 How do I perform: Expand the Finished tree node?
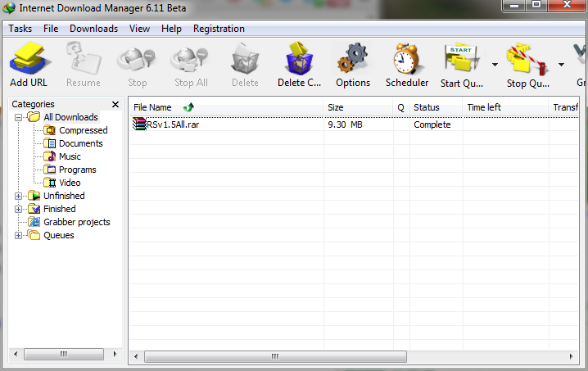coord(18,209)
